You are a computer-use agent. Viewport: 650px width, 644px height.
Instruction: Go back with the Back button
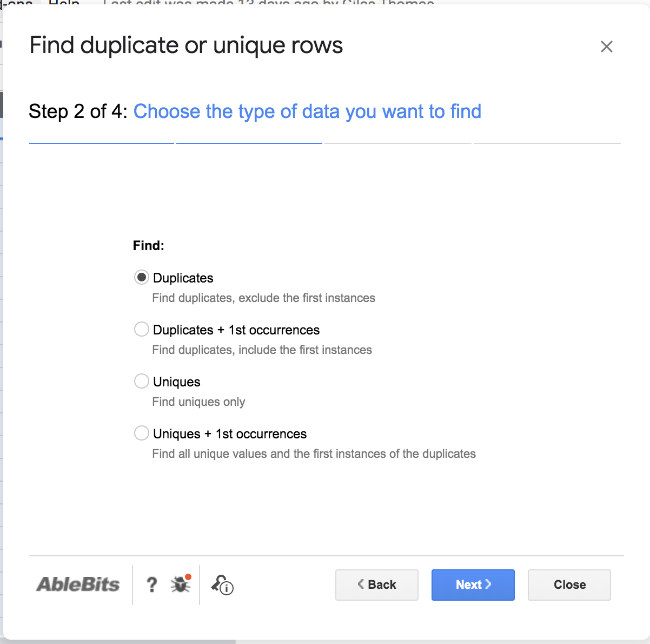[x=376, y=584]
